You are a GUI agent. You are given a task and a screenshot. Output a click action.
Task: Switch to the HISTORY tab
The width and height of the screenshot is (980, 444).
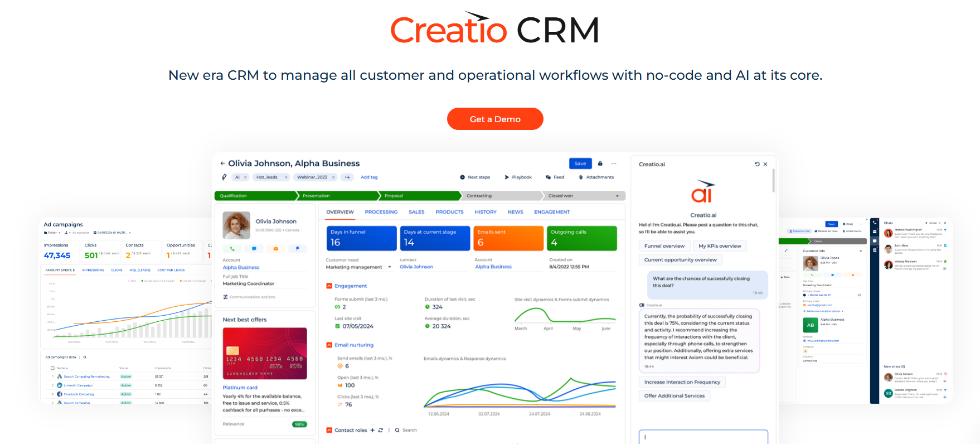coord(486,212)
